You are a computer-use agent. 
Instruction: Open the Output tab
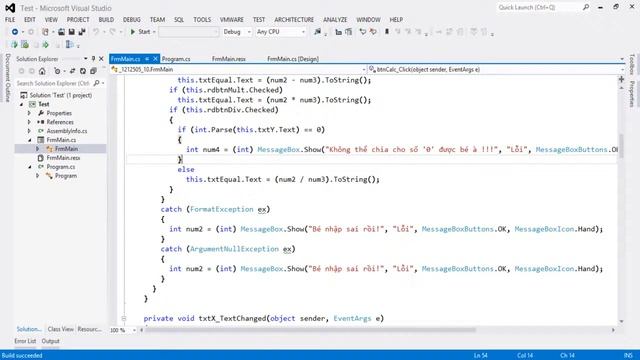pyautogui.click(x=51, y=341)
